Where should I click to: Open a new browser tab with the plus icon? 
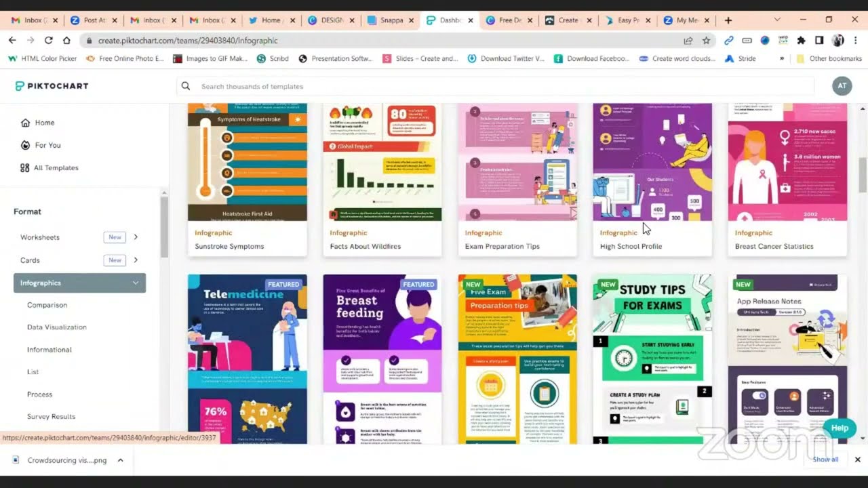(728, 20)
